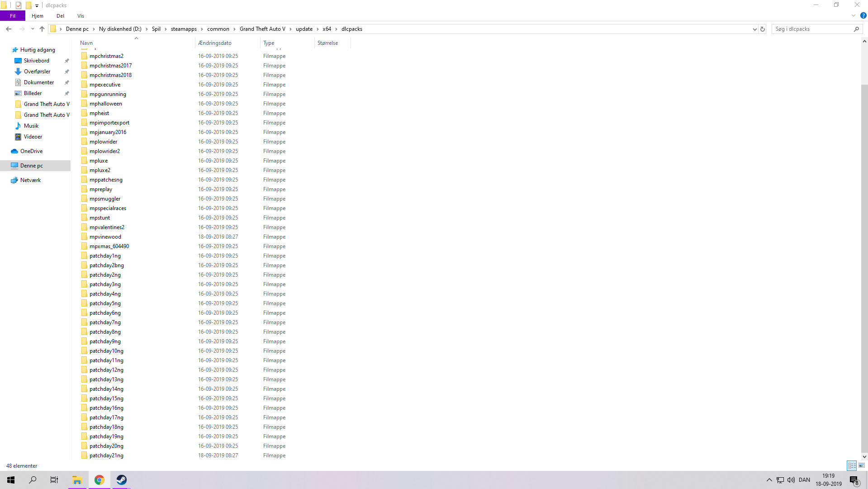Go forward in folder history
The image size is (868, 489).
click(22, 29)
